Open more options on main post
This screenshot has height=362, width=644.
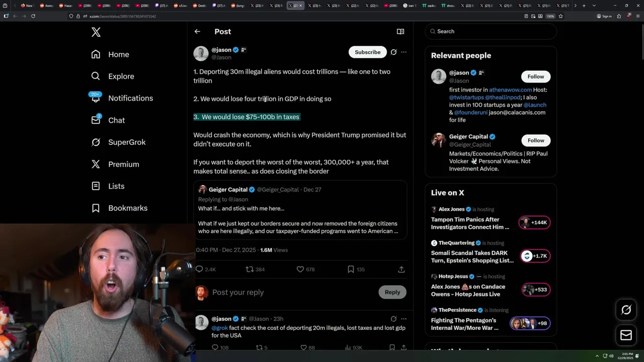click(404, 52)
